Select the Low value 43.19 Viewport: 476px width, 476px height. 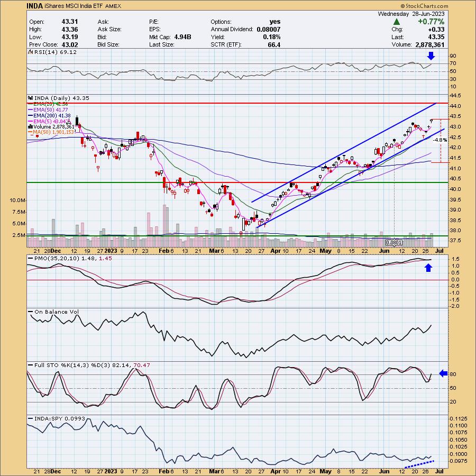(70, 37)
